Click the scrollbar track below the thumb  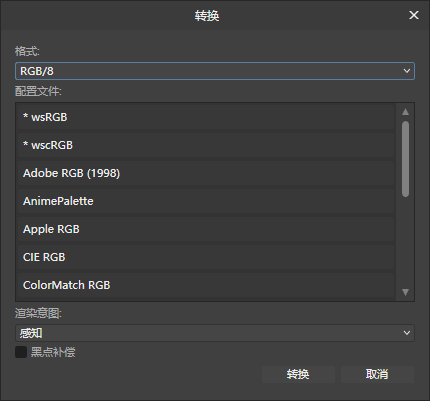point(405,242)
